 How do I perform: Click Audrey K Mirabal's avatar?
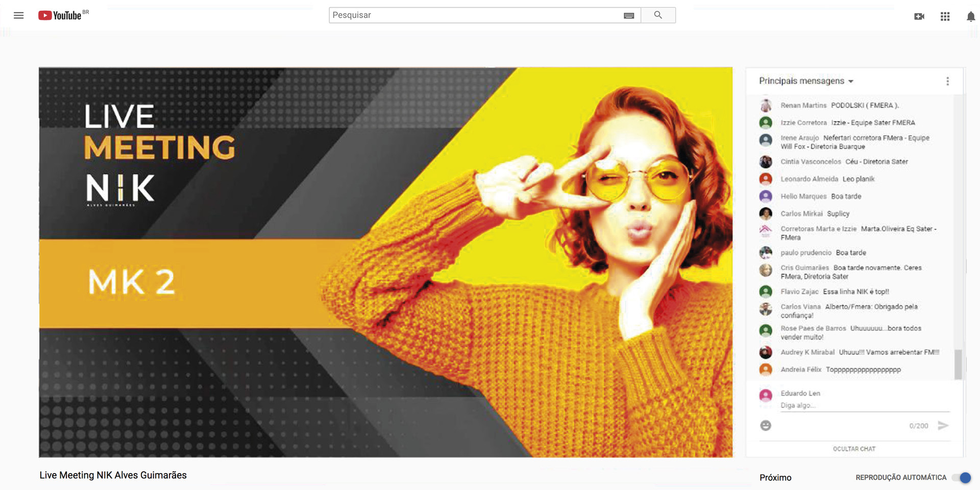coord(766,352)
